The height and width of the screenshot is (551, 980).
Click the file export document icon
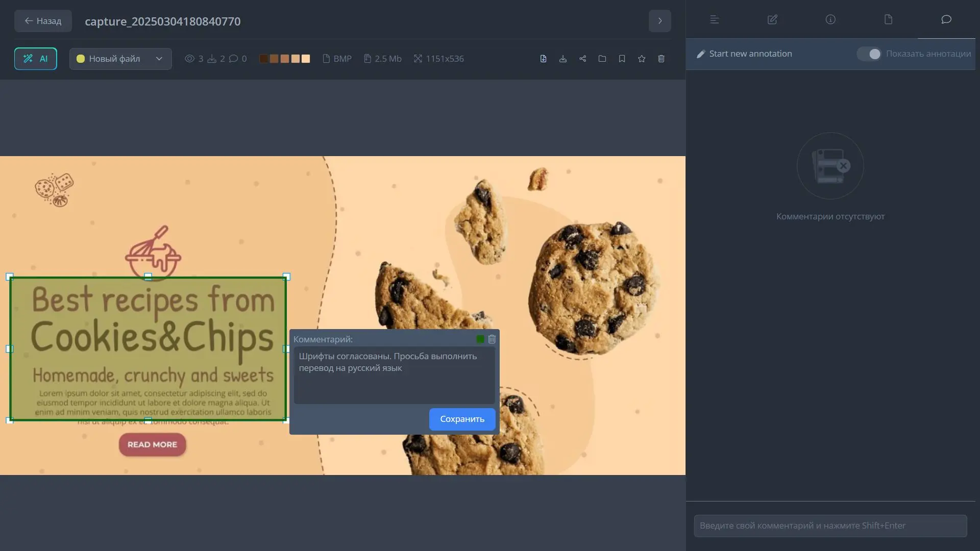pyautogui.click(x=543, y=59)
